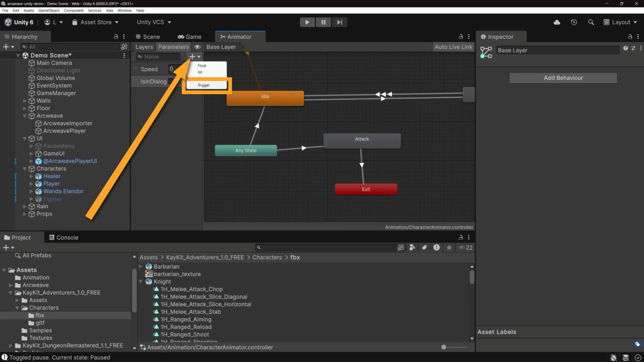This screenshot has width=644, height=362.
Task: Lock the Hierarchy panel
Action: click(116, 37)
